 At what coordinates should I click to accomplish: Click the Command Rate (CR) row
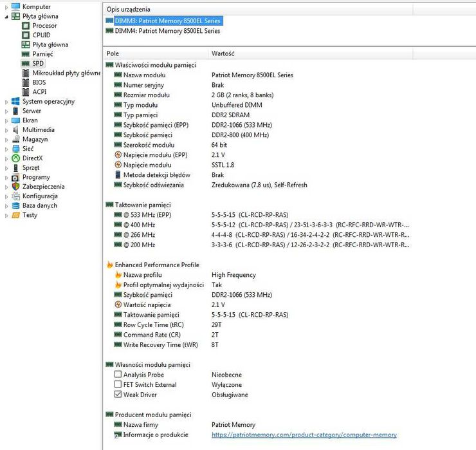[258, 335]
